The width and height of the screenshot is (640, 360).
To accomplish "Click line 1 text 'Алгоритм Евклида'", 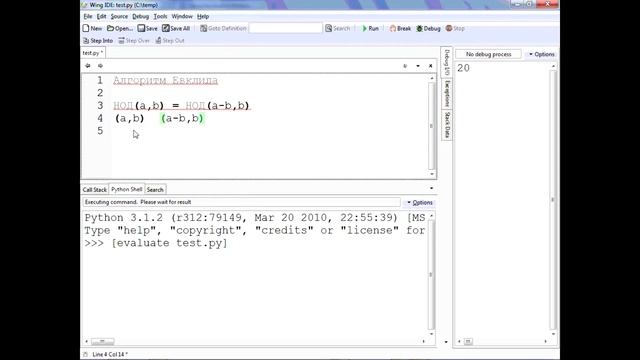I will [165, 80].
